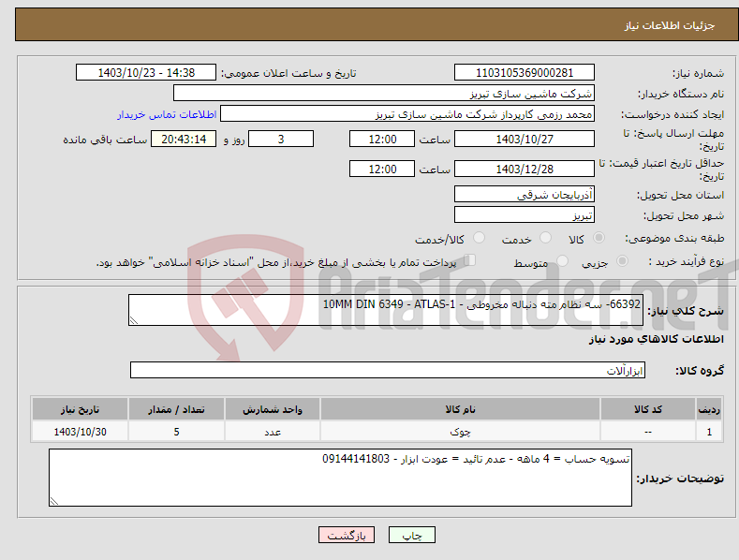Click the goods name column header
Image resolution: width=739 pixels, height=560 pixels.
tap(460, 409)
